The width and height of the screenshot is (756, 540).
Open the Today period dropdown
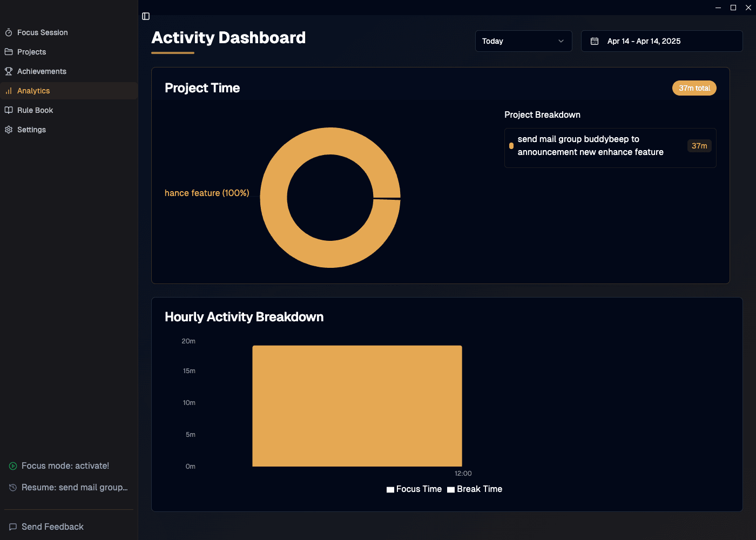523,41
